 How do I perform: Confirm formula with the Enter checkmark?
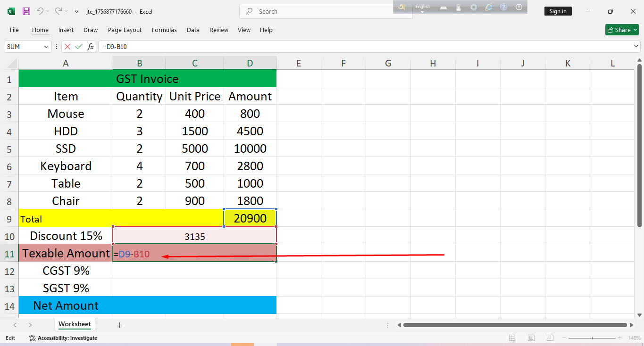pos(79,47)
